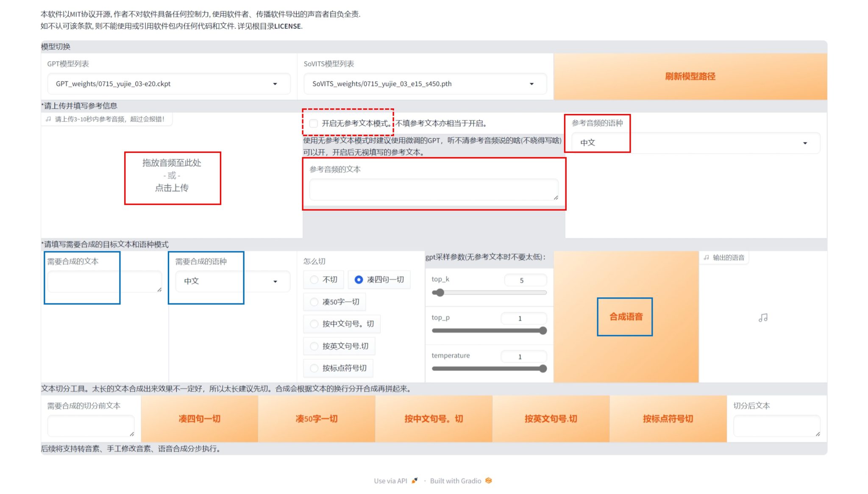Select the 凑50字一切 radio option
The image size is (868, 494).
coord(314,302)
